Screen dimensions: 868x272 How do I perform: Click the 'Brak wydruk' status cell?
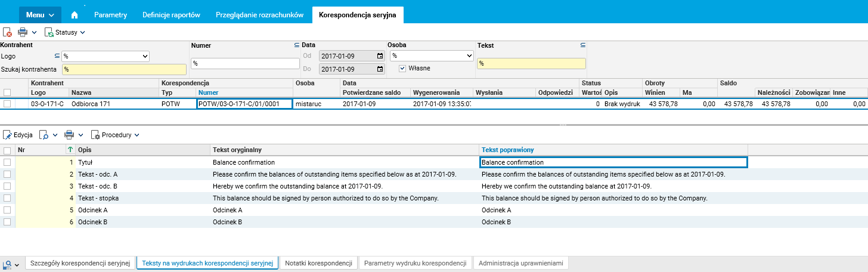click(622, 104)
